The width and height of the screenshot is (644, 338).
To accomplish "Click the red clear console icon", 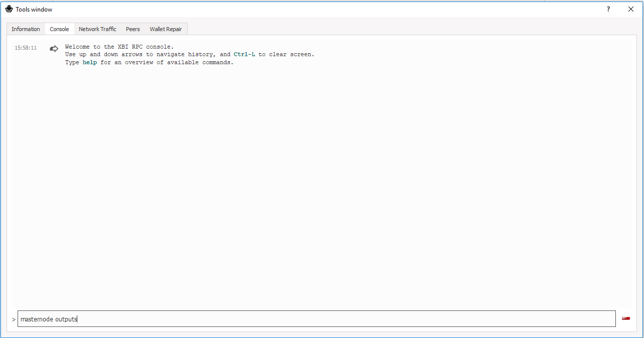I will pos(626,318).
